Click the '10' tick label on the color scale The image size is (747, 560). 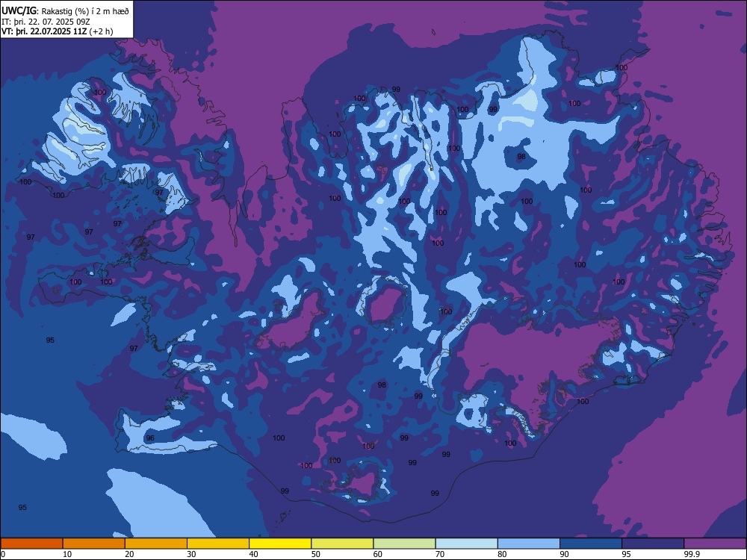tap(67, 554)
